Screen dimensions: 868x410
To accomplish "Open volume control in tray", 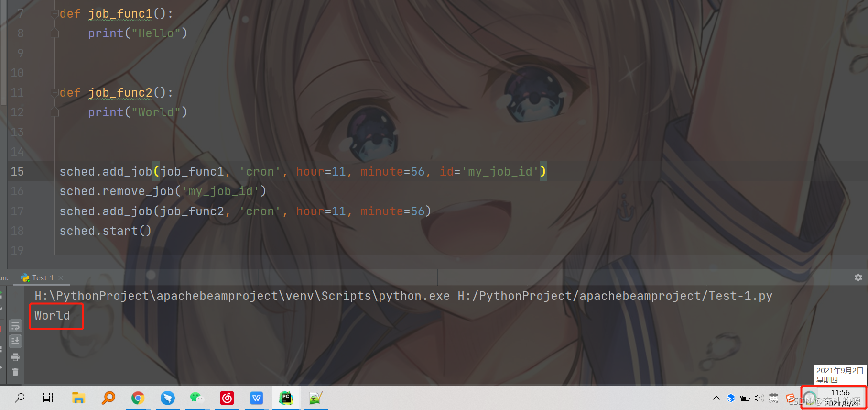I will tap(759, 398).
